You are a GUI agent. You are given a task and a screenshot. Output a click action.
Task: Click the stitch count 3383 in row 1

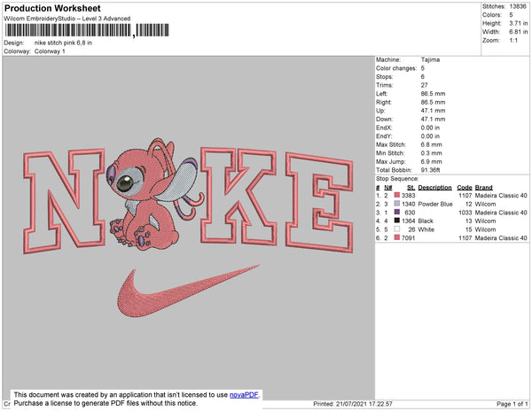408,196
